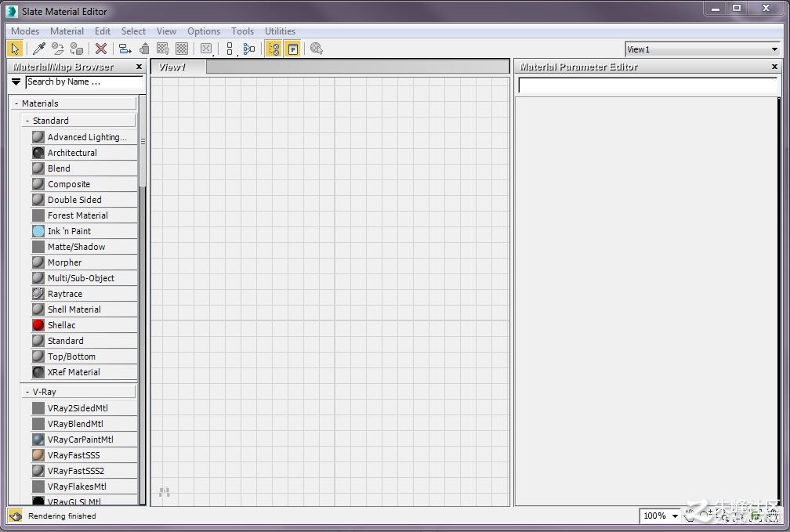Image resolution: width=790 pixels, height=532 pixels.
Task: Click the Advanced Lighting material swatch icon
Action: [38, 137]
